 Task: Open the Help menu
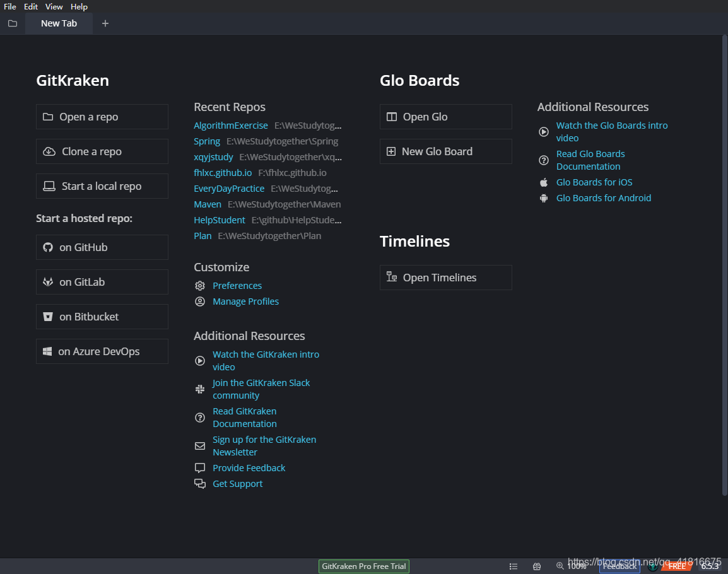coord(79,6)
